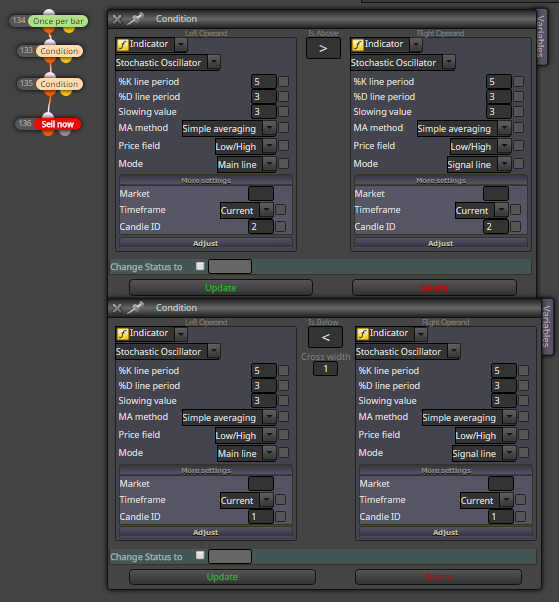This screenshot has width=559, height=602.
Task: Collapse More settings in upper left operand
Action: [x=206, y=180]
